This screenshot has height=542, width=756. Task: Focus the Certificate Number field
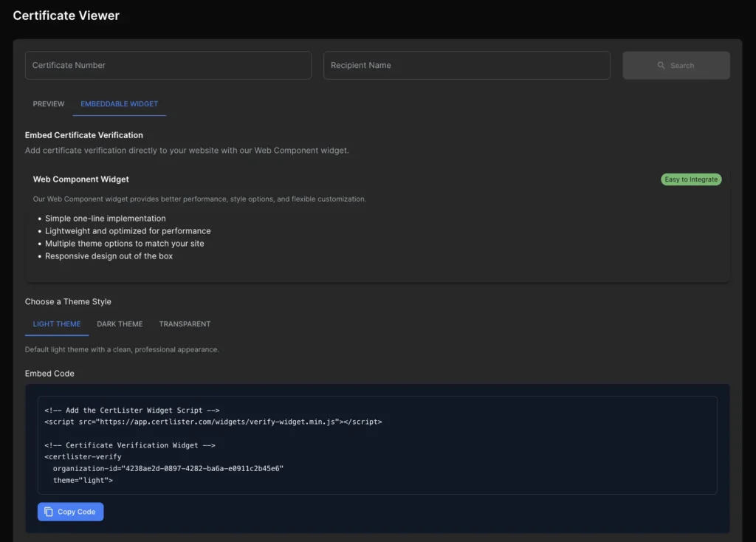[x=168, y=65]
